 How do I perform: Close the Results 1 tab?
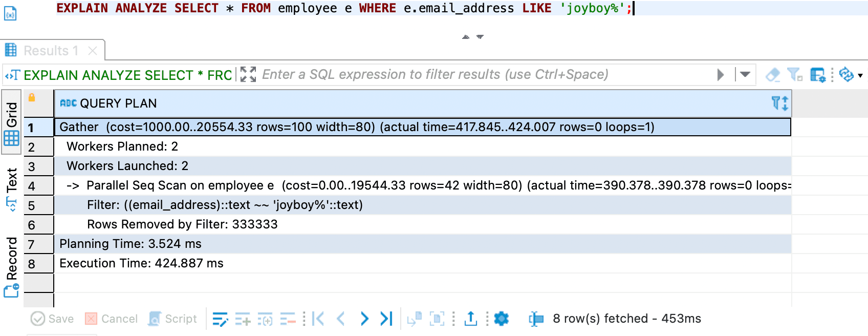(x=93, y=51)
